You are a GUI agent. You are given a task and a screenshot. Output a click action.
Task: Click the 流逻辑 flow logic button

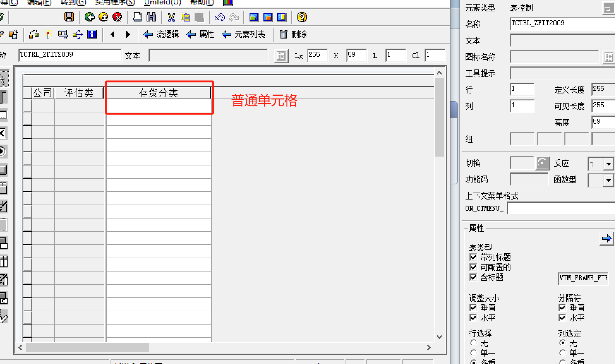tap(161, 34)
